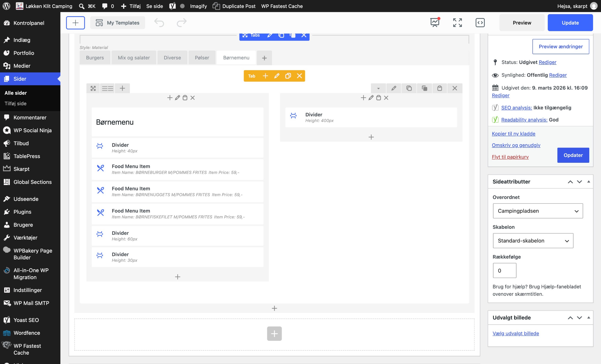Clone the Tab using yellow copy icon
Screen dimensions: 601x364
coord(288,76)
